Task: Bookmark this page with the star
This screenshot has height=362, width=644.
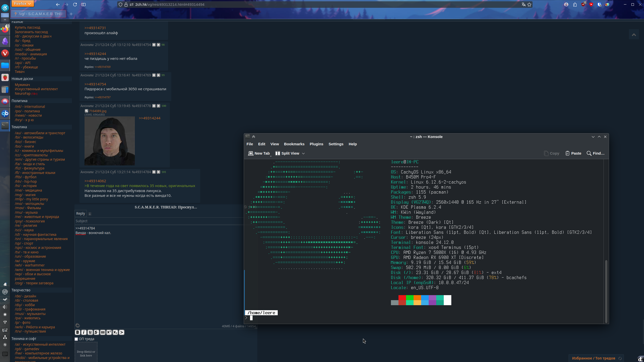Action: coord(529,5)
